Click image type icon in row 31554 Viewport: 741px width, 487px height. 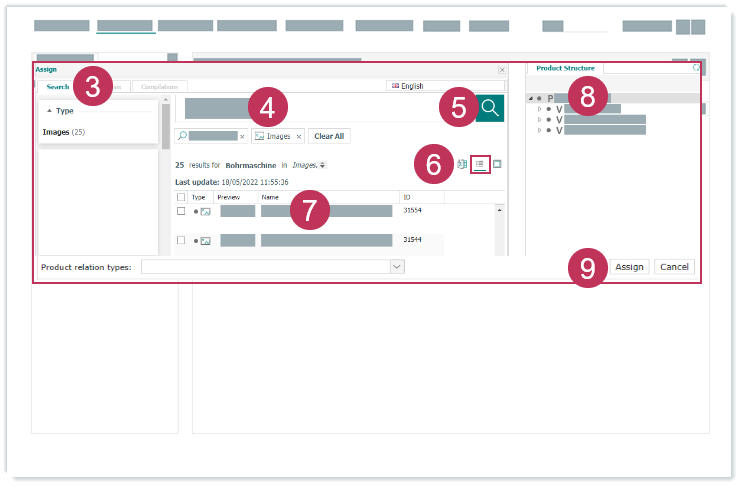click(205, 212)
